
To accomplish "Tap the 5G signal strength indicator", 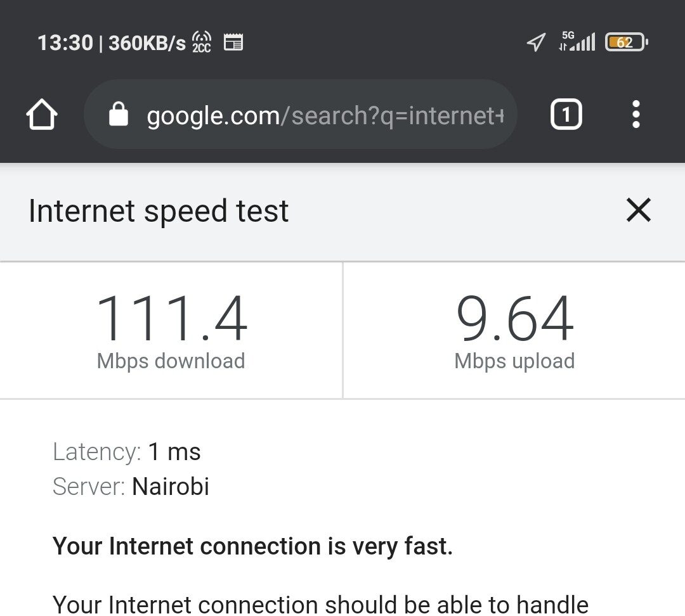I will (x=577, y=42).
